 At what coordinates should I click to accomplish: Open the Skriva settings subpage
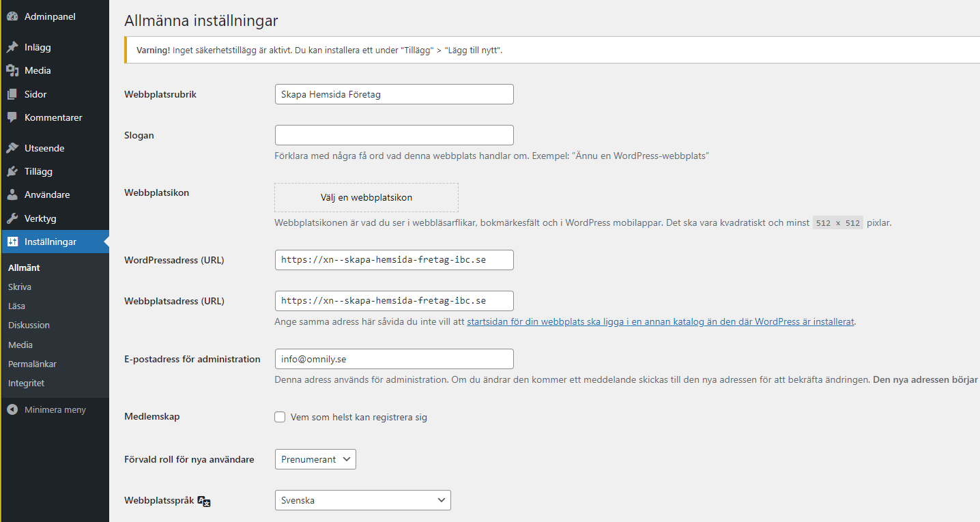tap(20, 287)
